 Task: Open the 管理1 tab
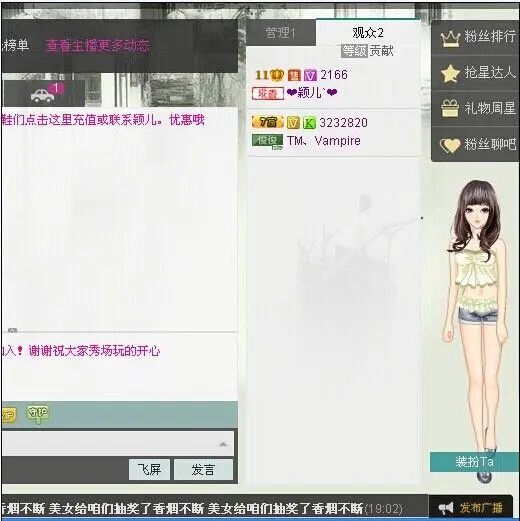(280, 33)
